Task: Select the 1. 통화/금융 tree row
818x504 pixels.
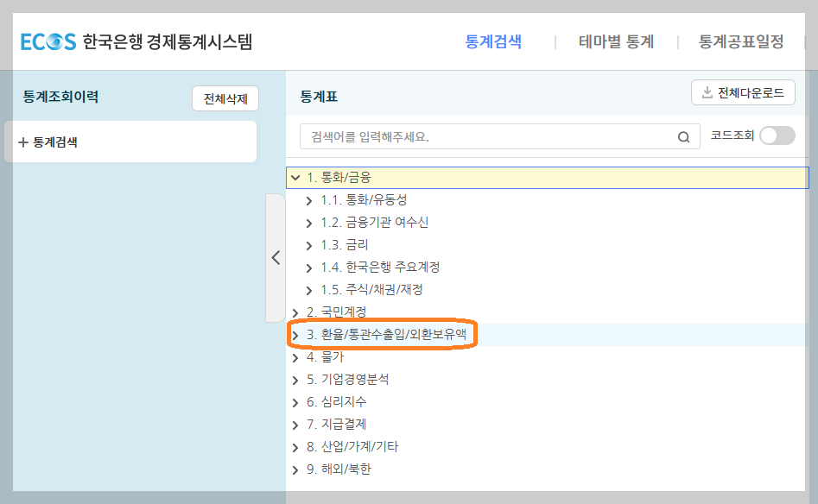Action: tap(548, 178)
